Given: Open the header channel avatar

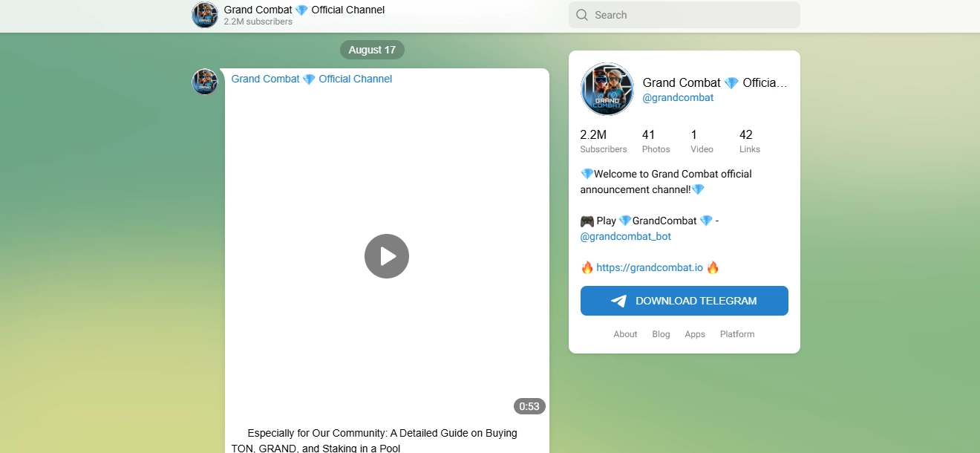Looking at the screenshot, I should click(x=205, y=15).
